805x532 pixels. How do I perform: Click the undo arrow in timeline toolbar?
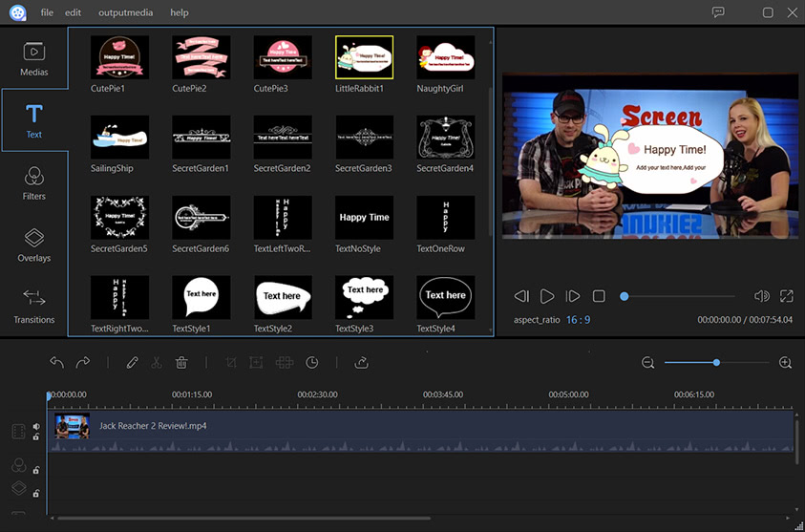(x=56, y=363)
